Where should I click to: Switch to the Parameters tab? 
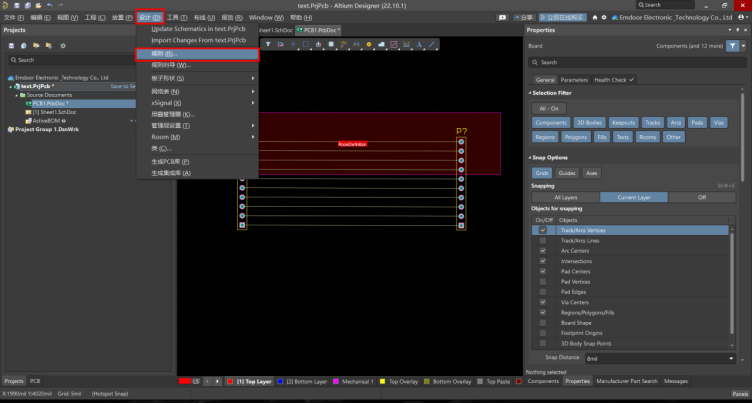(574, 79)
